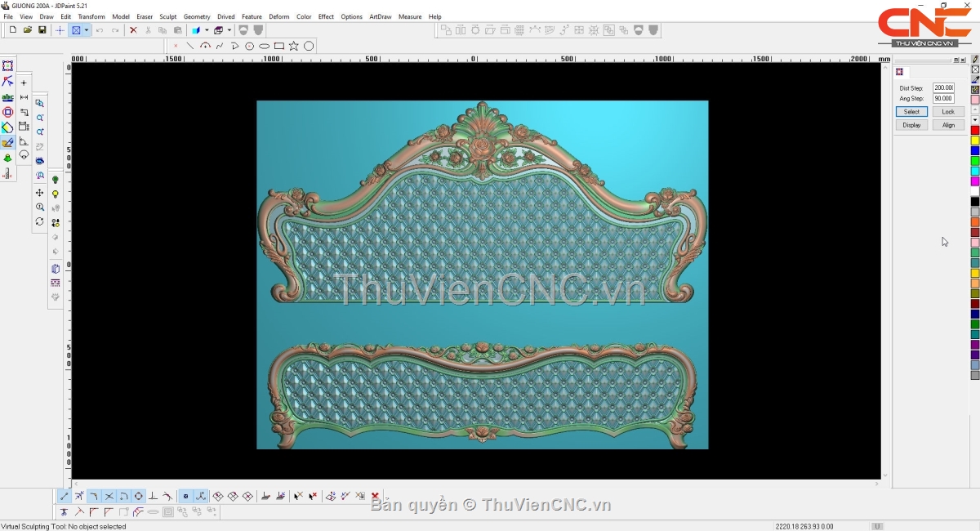This screenshot has width=980, height=531.
Task: Click the yellow light bulb icon
Action: coord(56,194)
